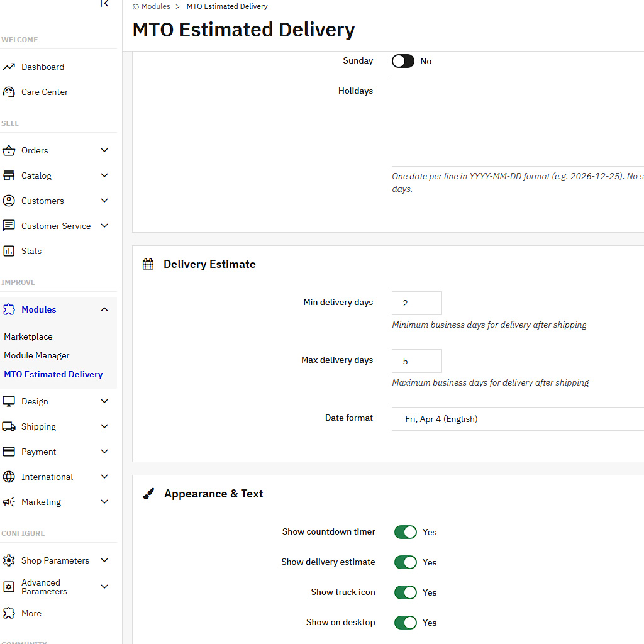Click the Catalog store icon

[x=9, y=176]
